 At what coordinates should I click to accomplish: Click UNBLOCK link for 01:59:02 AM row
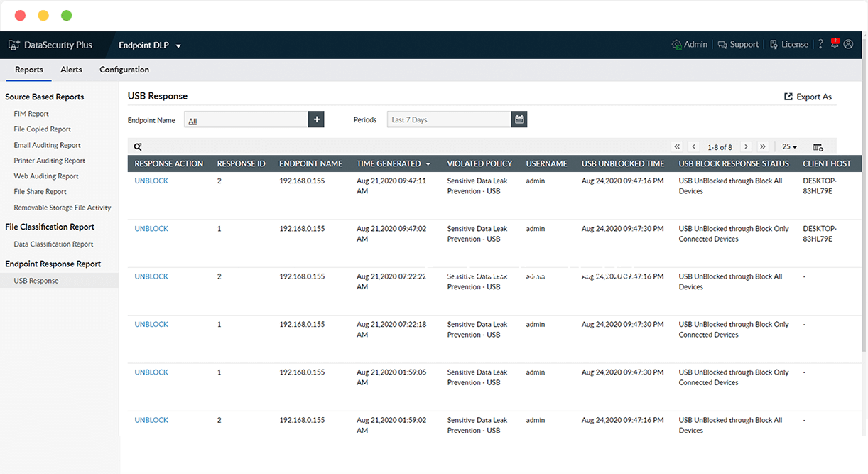coord(151,420)
